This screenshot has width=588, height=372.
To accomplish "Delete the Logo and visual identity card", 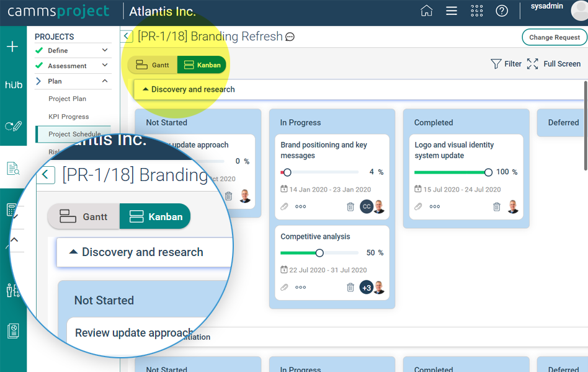I will (496, 206).
